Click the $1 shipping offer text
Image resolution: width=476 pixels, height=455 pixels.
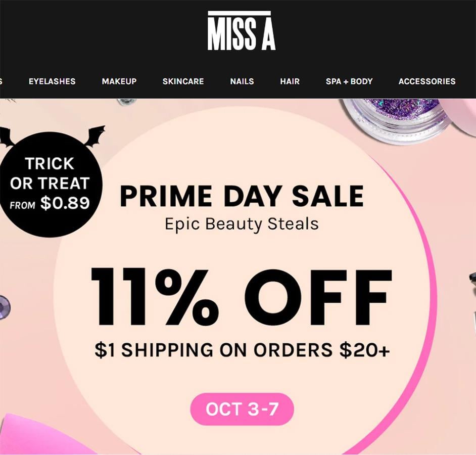(x=242, y=350)
